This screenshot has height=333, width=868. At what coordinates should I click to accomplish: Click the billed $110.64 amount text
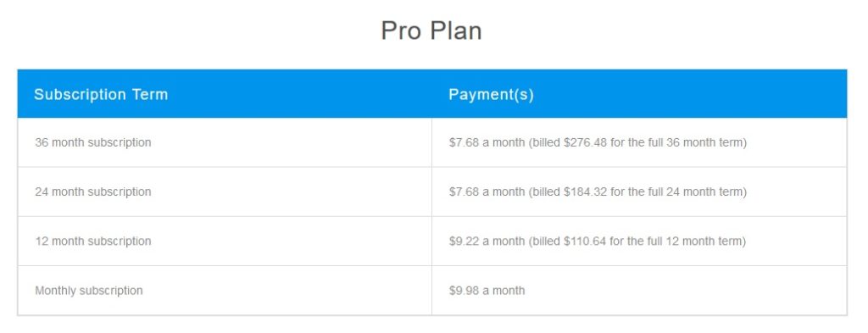pos(570,241)
